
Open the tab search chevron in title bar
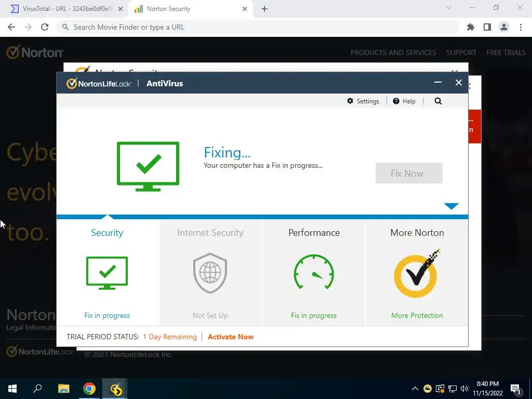[x=448, y=7]
